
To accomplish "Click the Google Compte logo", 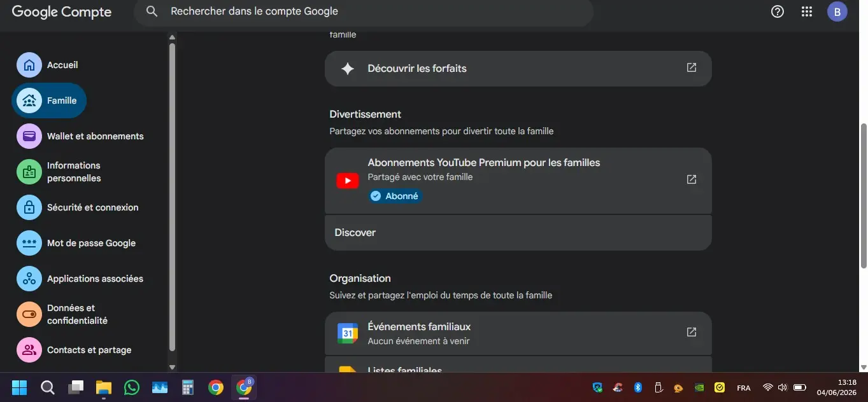I will (62, 11).
